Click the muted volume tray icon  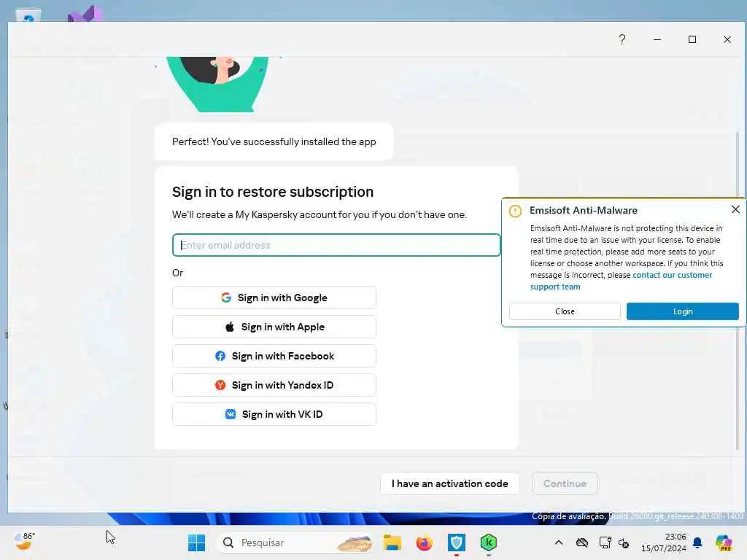[624, 542]
